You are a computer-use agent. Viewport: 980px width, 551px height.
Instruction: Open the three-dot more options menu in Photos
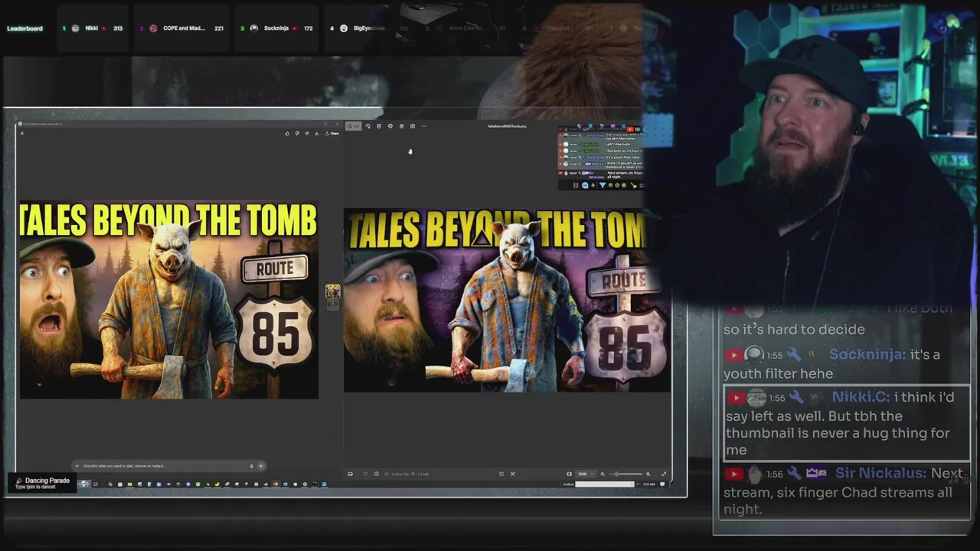[424, 126]
